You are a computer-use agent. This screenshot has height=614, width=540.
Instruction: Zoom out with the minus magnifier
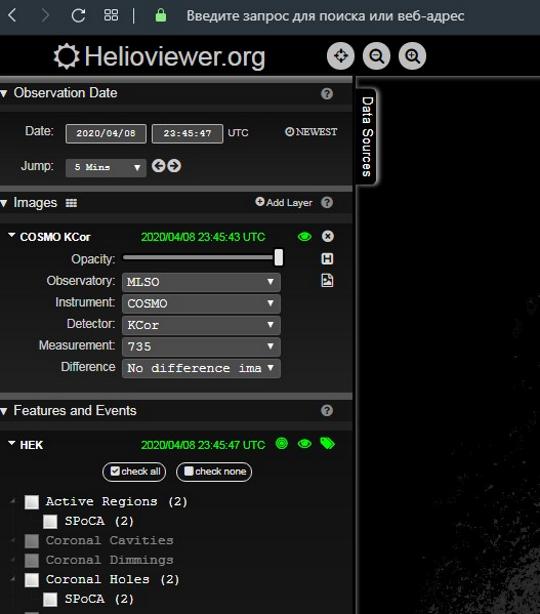coord(376,56)
